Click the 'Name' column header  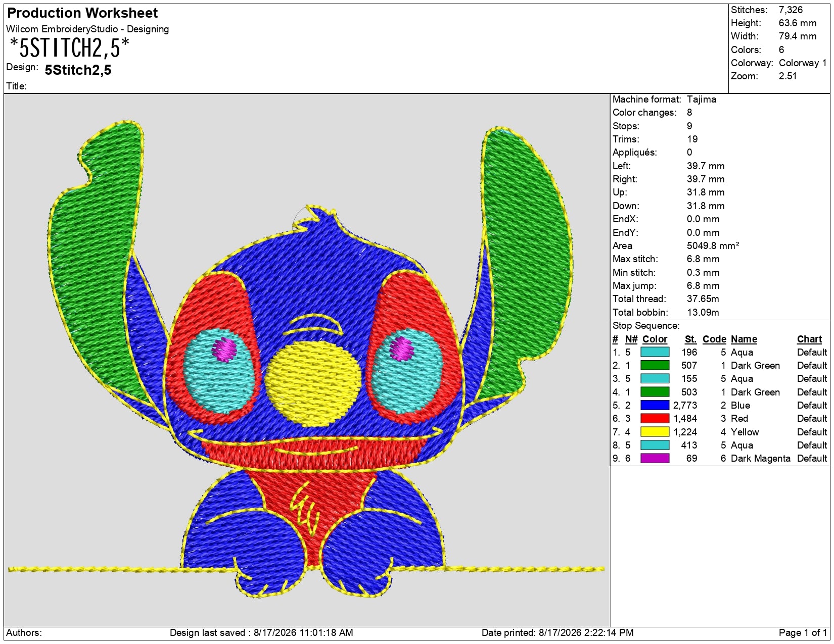[744, 339]
